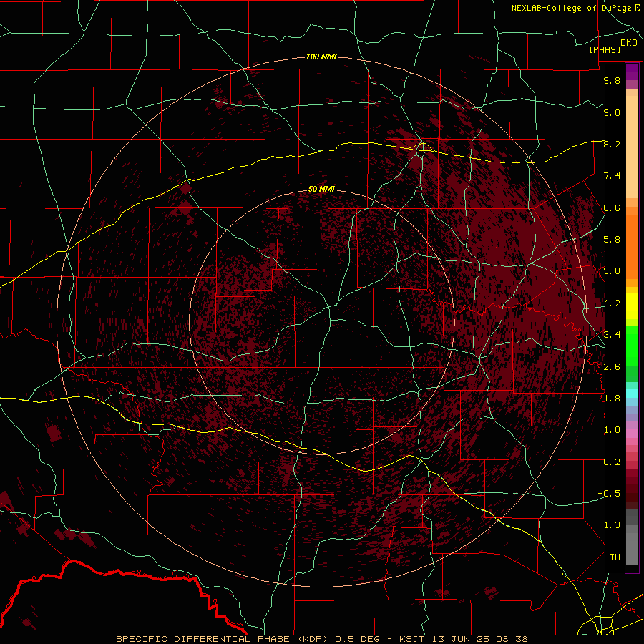The height and width of the screenshot is (644, 644).
Task: Click the 9.8 value on the color scale
Action: (x=612, y=80)
